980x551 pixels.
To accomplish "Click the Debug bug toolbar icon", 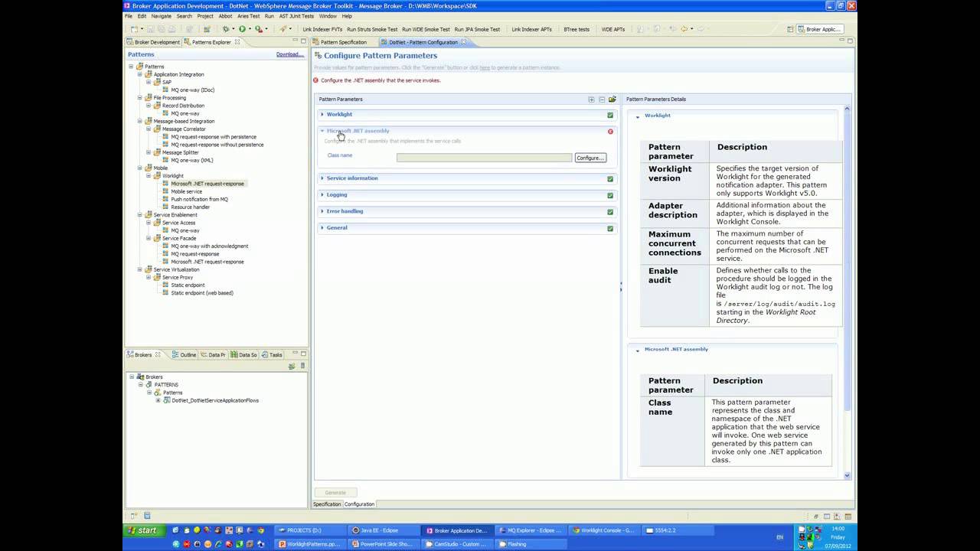I will 226,29.
